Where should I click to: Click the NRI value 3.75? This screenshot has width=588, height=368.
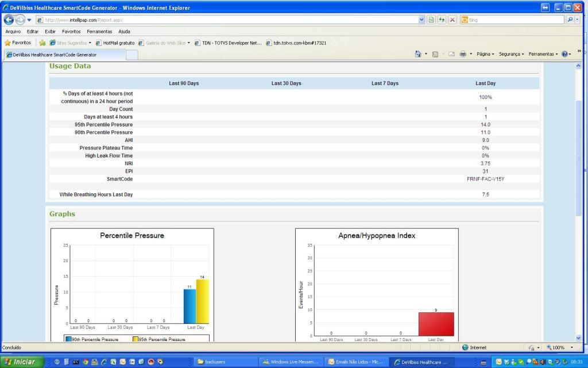(x=485, y=163)
